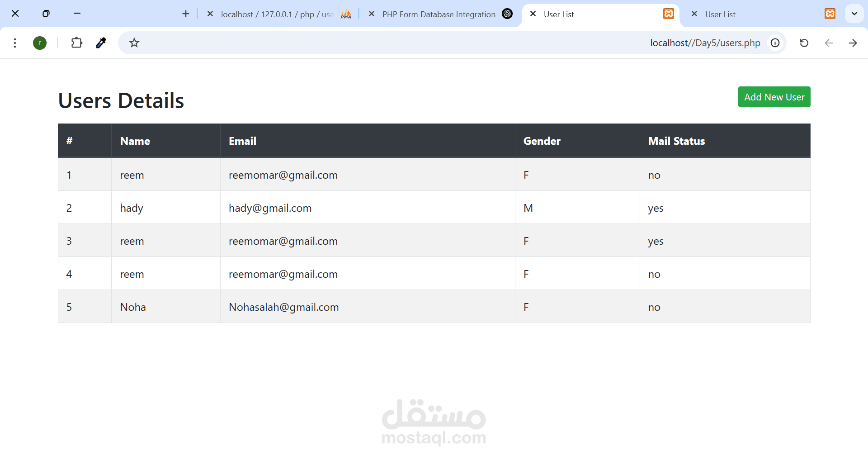868x456 pixels.
Task: Select the eyedropper color picker icon
Action: pyautogui.click(x=101, y=43)
